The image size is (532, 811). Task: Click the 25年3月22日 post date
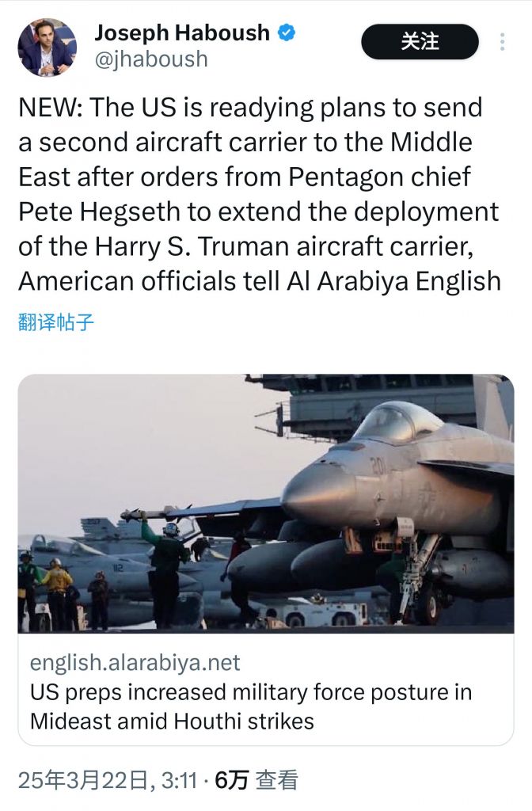(84, 780)
